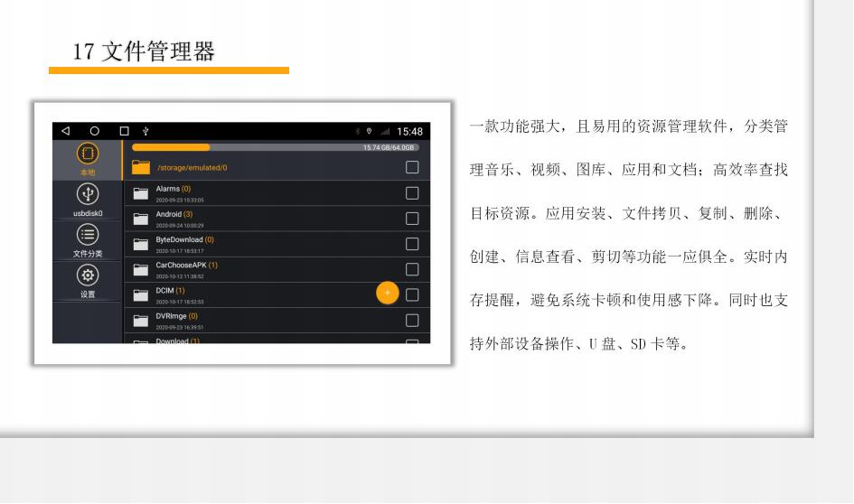Click the Alarms date 2020-09-23 15:33:05
The image size is (854, 504).
click(x=180, y=201)
